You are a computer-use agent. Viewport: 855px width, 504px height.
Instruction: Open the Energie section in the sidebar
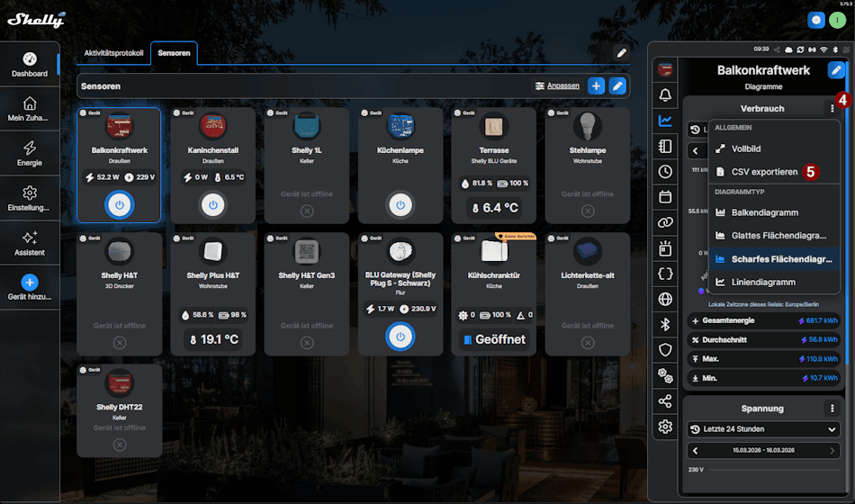[30, 153]
